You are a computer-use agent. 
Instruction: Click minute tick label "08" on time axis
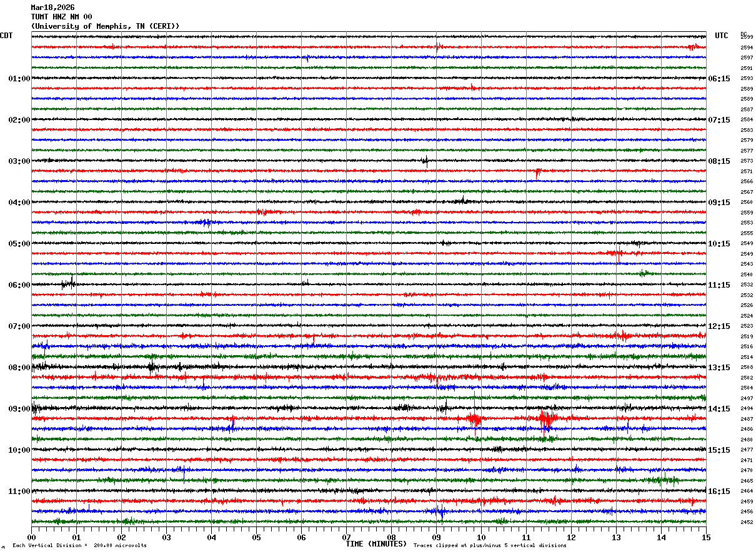391,537
